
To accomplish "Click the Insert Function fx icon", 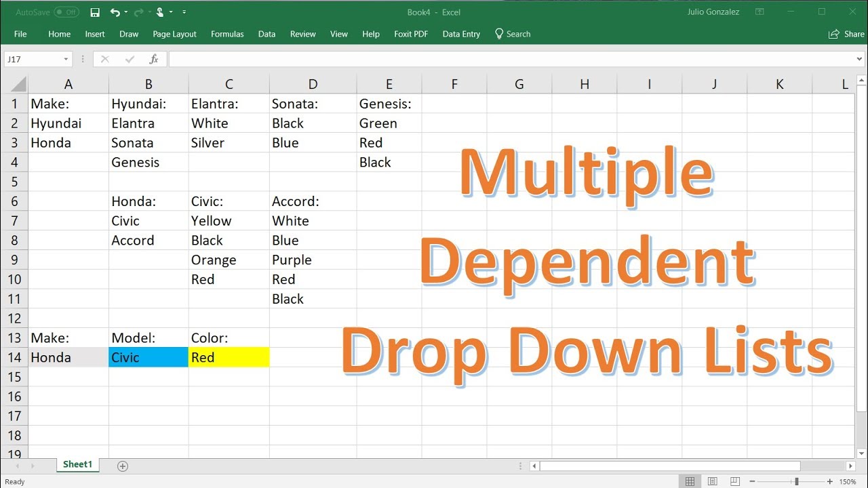I will 154,60.
